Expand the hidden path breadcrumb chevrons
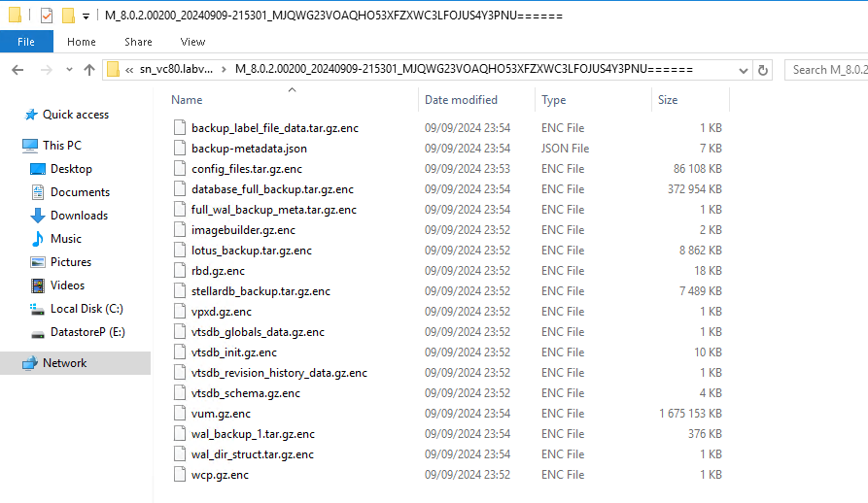868x503 pixels. tap(129, 70)
